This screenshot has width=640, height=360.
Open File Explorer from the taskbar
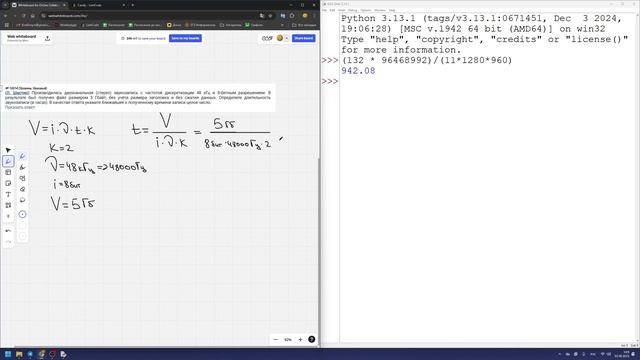[19, 354]
